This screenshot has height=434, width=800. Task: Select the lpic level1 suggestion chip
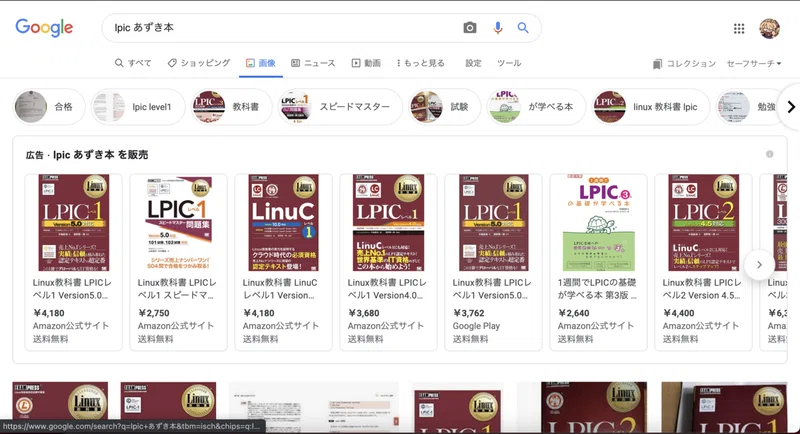pyautogui.click(x=138, y=107)
